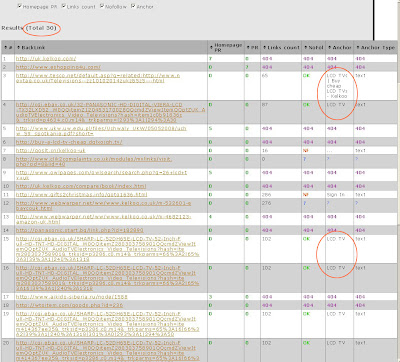Uncheck the Anchor checkbox
400x362 pixels.
tap(133, 6)
